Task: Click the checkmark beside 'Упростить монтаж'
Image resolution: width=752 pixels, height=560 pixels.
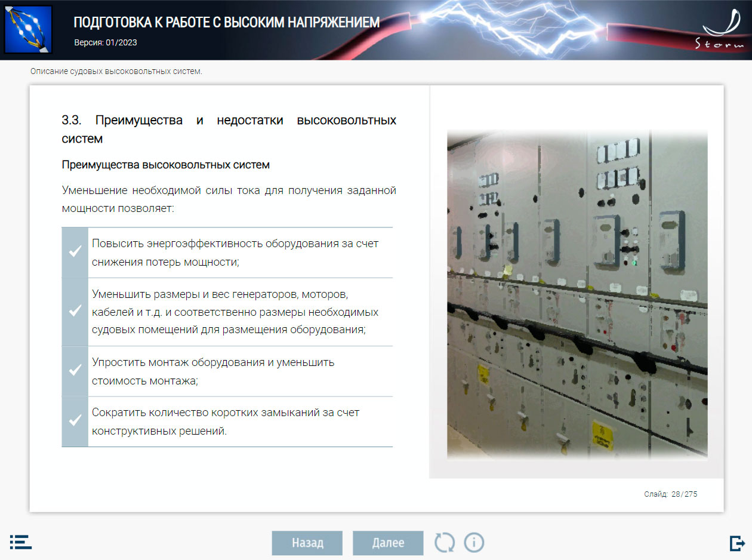Action: [75, 371]
